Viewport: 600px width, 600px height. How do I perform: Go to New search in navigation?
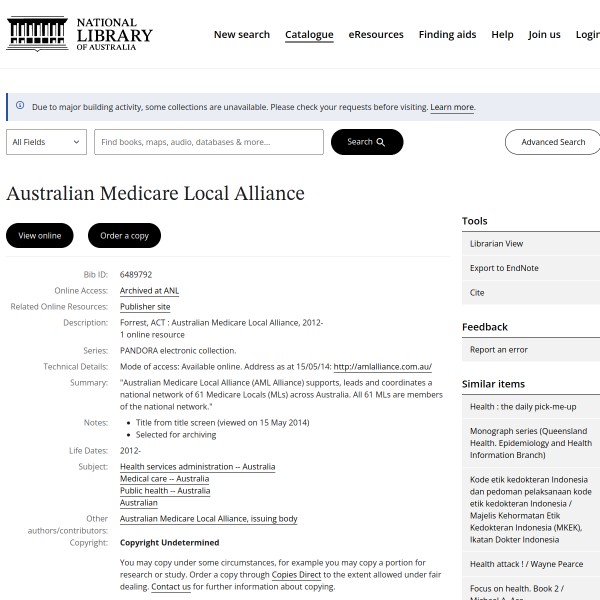[x=241, y=34]
